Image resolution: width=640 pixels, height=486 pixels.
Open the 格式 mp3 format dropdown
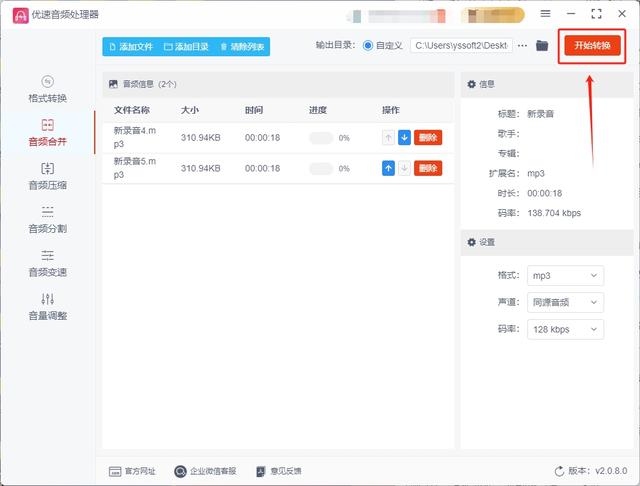pyautogui.click(x=565, y=276)
